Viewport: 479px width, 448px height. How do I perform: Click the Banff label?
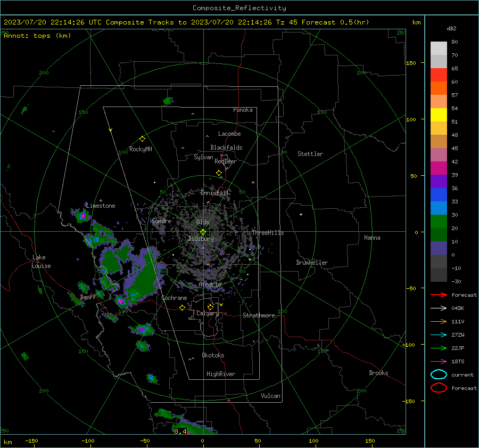[88, 297]
